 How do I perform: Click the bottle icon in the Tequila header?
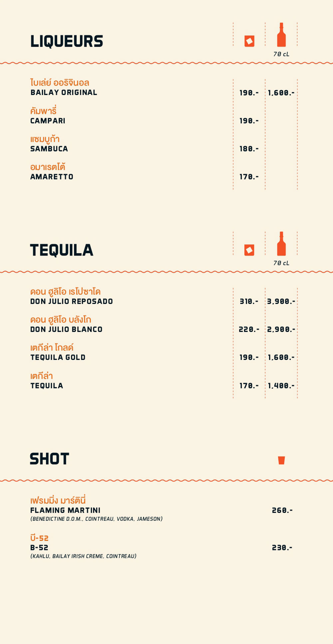(281, 244)
